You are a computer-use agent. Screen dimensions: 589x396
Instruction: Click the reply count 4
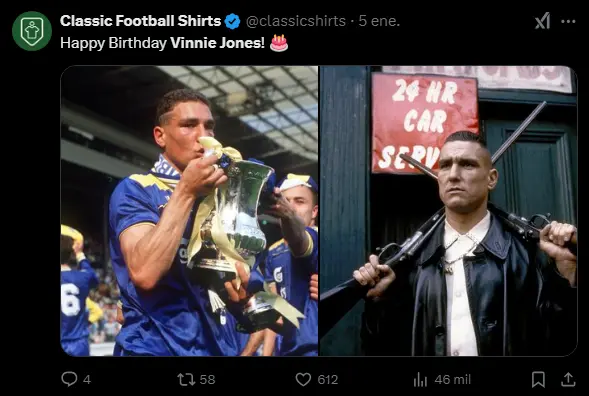[x=87, y=379]
